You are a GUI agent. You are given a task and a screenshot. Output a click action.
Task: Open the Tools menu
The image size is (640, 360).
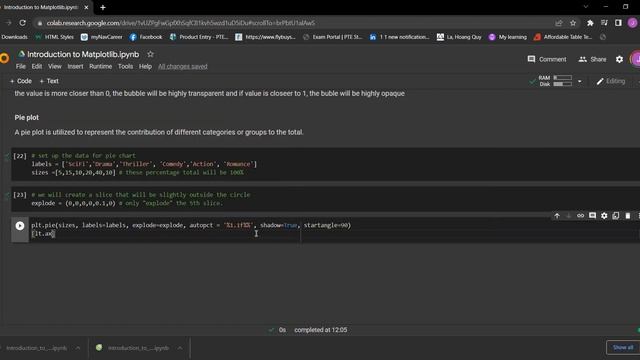125,66
